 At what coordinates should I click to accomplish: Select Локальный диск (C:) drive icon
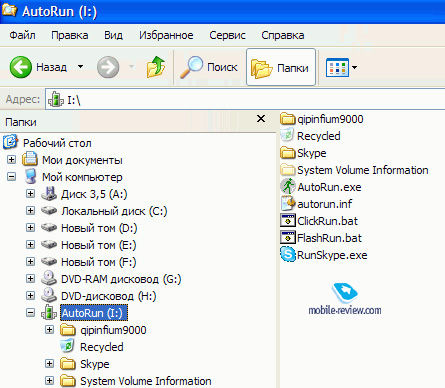click(x=49, y=210)
